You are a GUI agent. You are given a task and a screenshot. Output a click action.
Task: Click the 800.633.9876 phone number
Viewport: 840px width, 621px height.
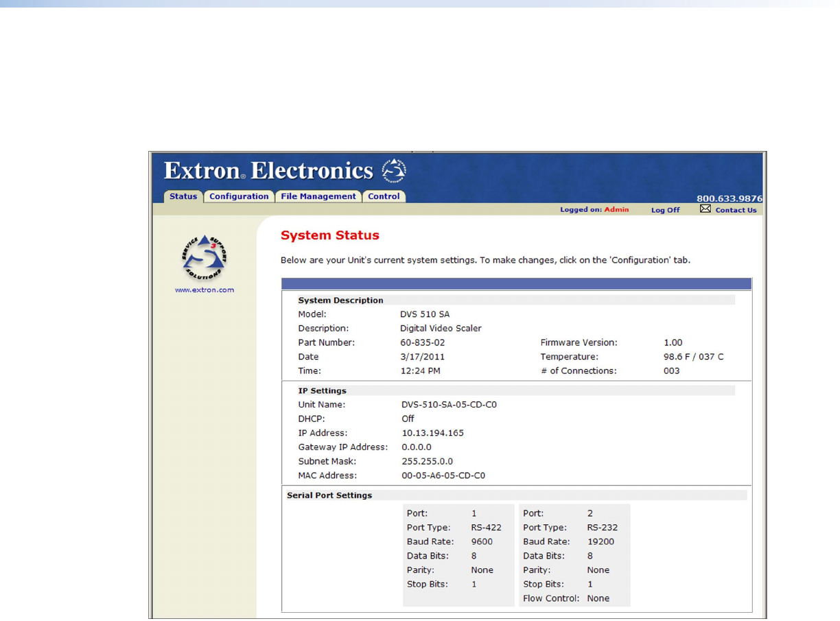[730, 198]
